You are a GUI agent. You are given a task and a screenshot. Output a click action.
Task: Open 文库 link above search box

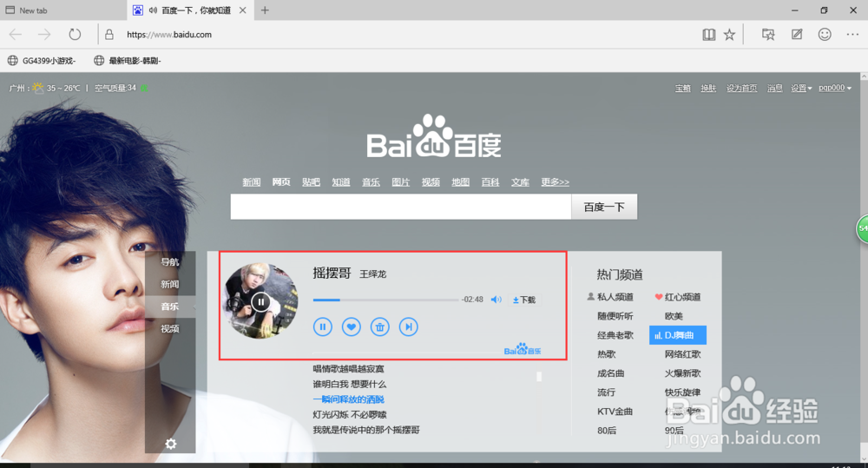coord(520,181)
